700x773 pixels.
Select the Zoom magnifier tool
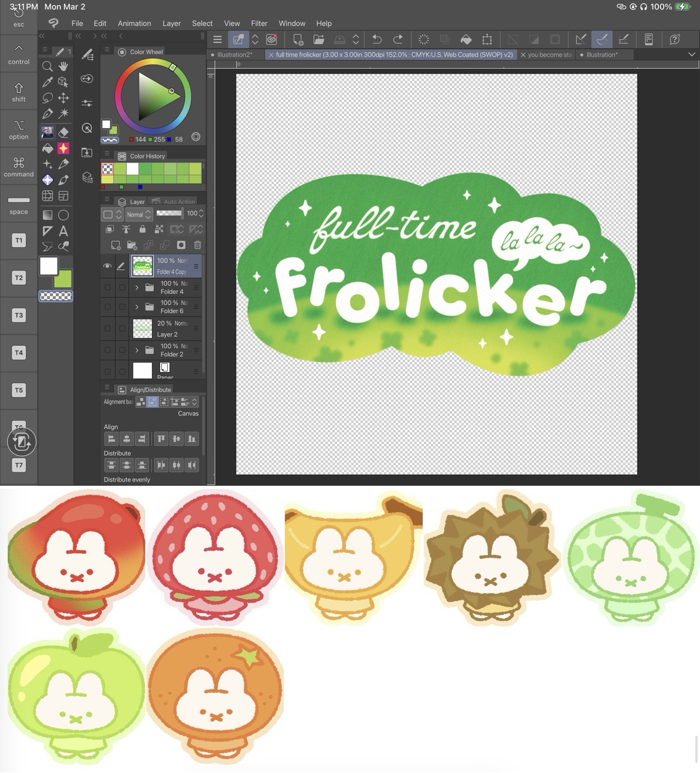tap(48, 66)
